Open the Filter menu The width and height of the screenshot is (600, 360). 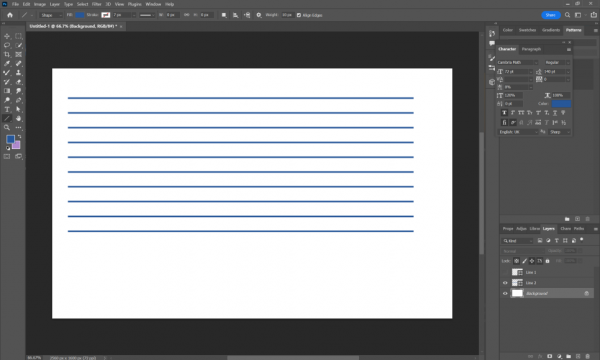[x=96, y=4]
